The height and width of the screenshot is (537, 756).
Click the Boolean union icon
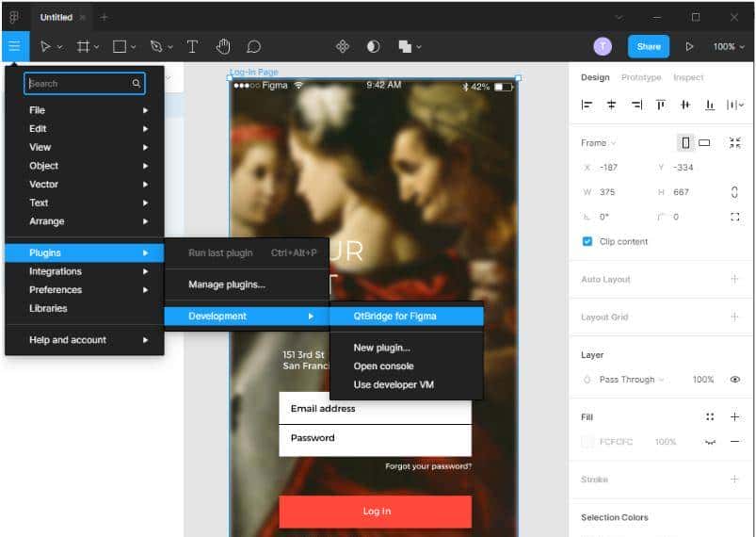pos(405,46)
